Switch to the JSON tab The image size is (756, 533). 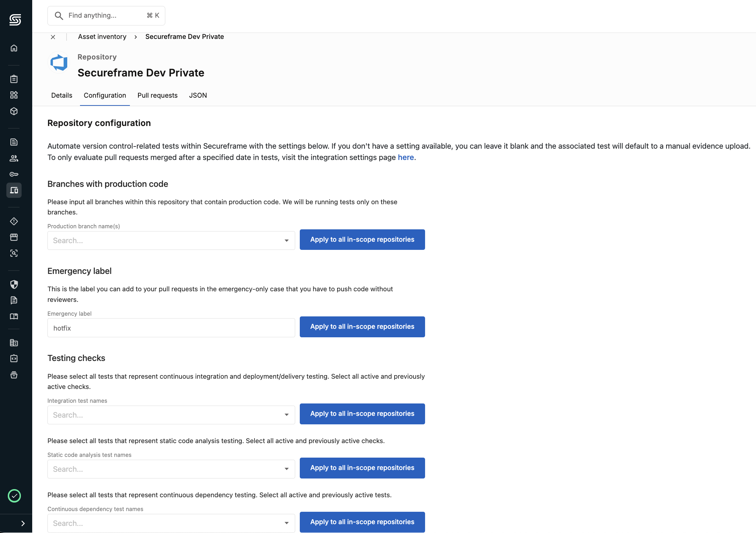[x=198, y=96]
